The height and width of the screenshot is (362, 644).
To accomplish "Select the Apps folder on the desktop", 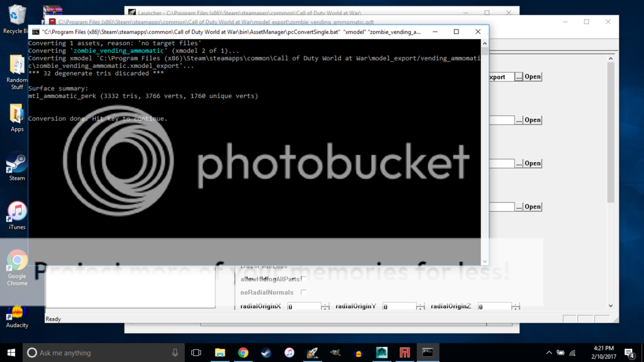I will 16,118.
